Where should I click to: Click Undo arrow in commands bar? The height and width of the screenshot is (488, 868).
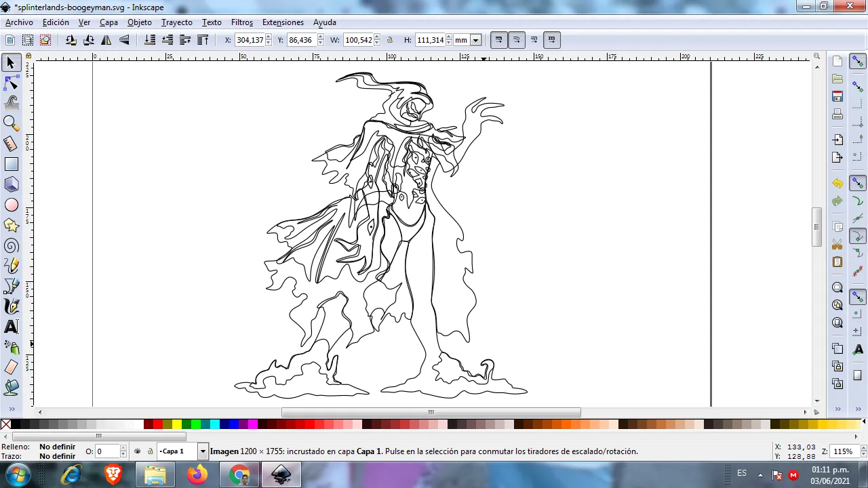[x=837, y=183]
